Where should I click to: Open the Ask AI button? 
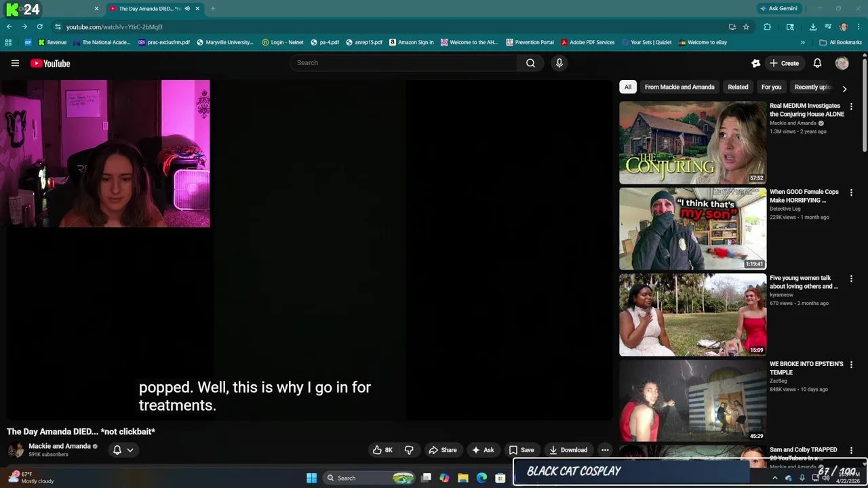(x=483, y=450)
